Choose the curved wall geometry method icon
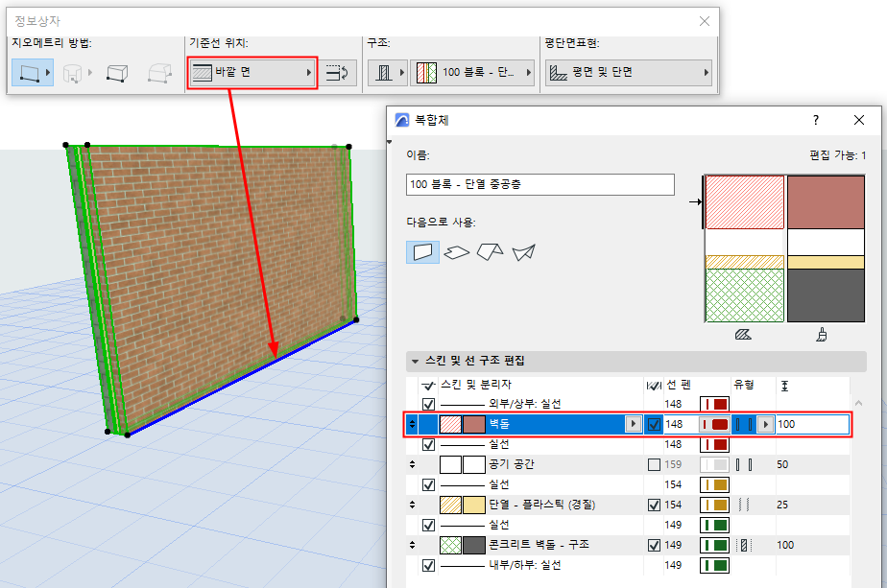 click(72, 73)
